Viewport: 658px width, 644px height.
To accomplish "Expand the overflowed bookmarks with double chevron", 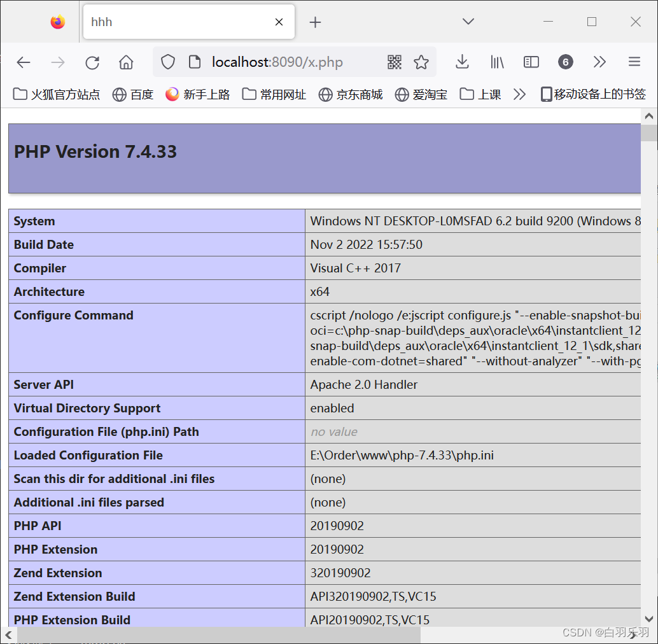I will coord(519,94).
